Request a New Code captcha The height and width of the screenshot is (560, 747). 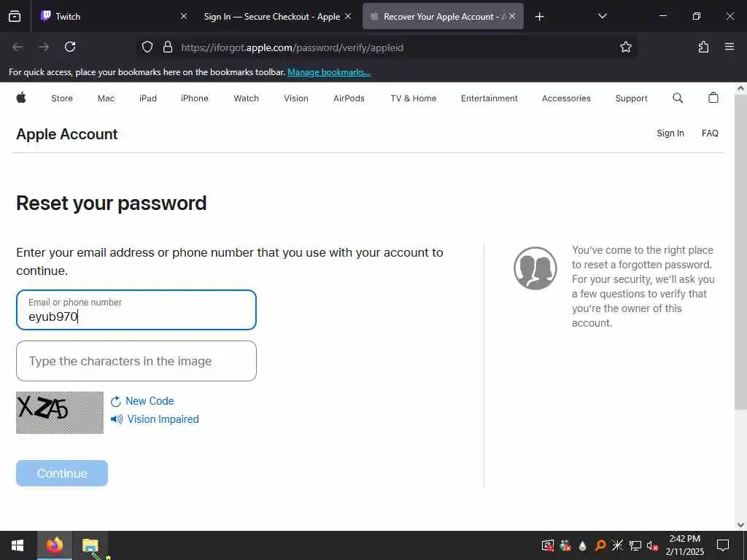pos(142,401)
